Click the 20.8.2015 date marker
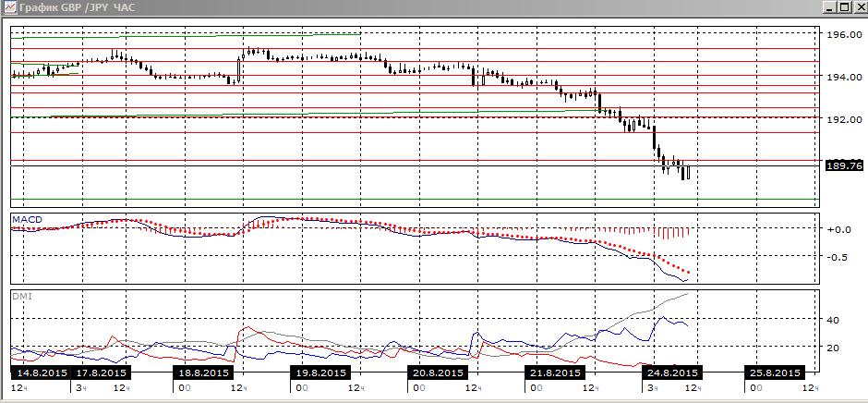This screenshot has width=868, height=403. 436,372
